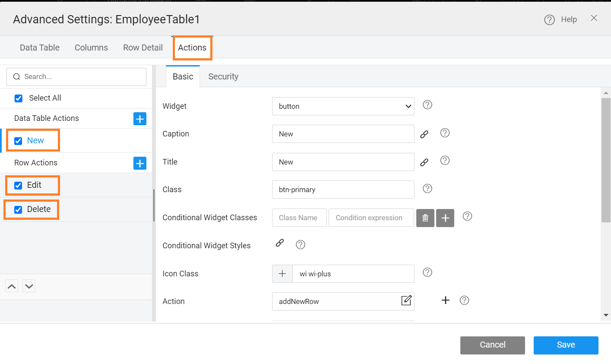Open the Columns tab

point(91,47)
